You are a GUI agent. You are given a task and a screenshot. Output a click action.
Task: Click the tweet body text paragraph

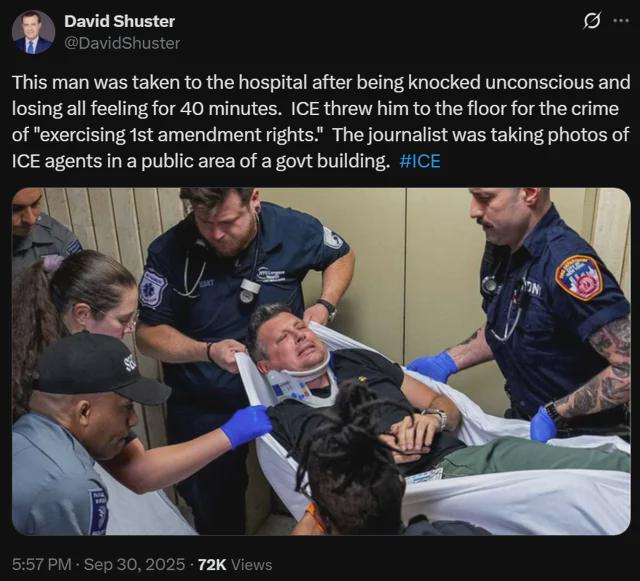point(321,122)
